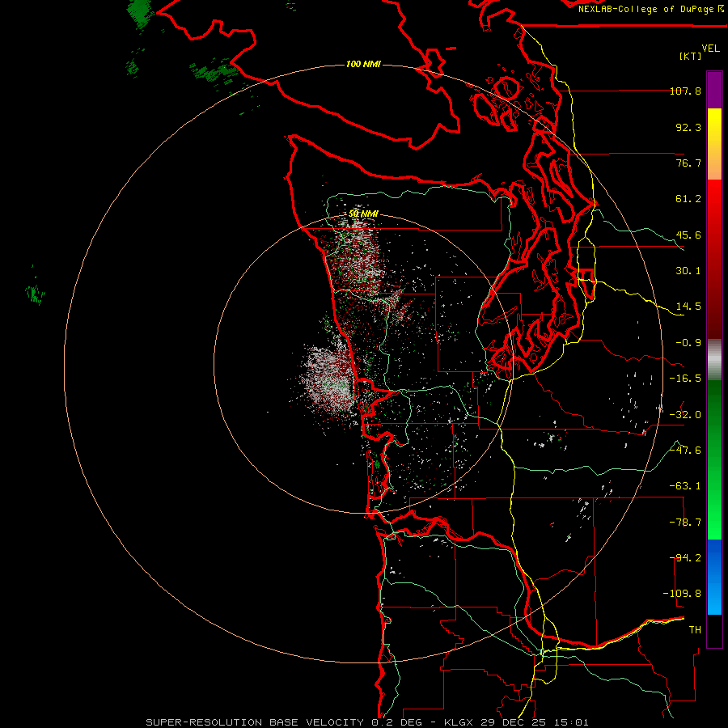728x728 pixels.
Task: Click the blue segment of the velocity color bar
Action: tap(714, 577)
